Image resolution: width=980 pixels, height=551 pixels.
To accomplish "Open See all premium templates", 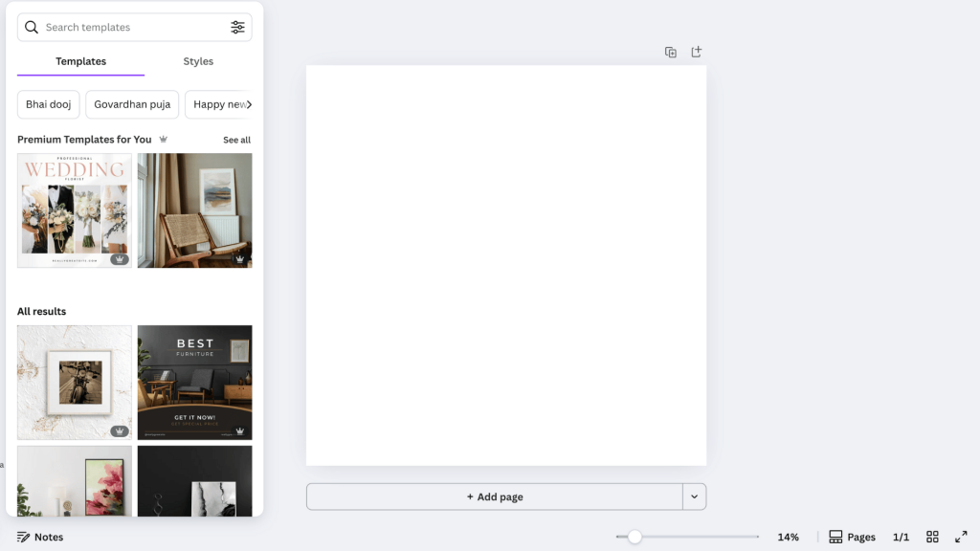I will [236, 140].
